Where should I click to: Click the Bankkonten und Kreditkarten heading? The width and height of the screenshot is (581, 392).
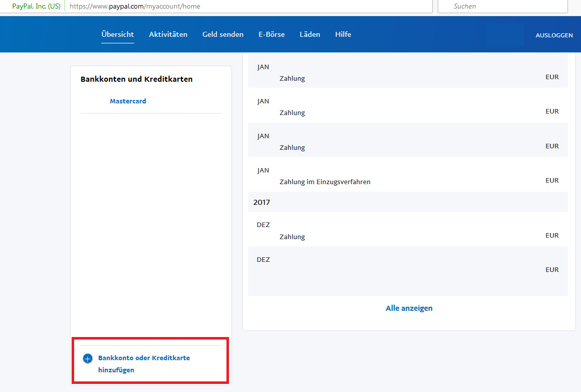click(x=136, y=79)
